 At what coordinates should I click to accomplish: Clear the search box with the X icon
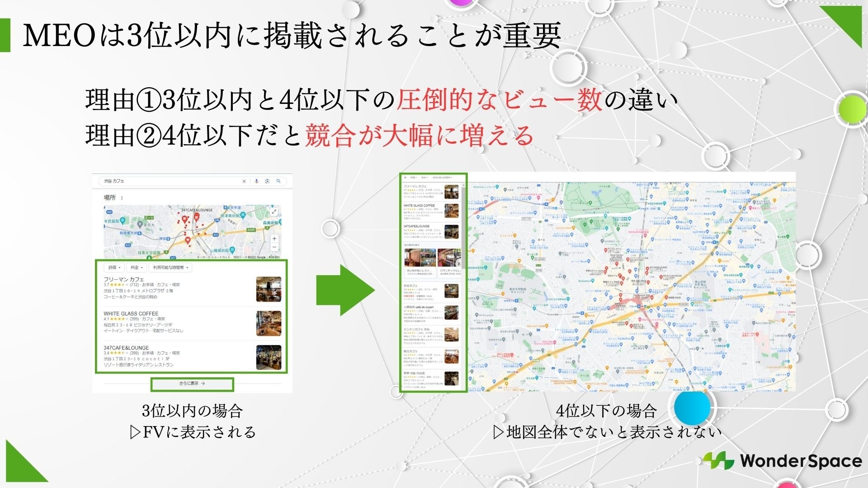pyautogui.click(x=244, y=181)
